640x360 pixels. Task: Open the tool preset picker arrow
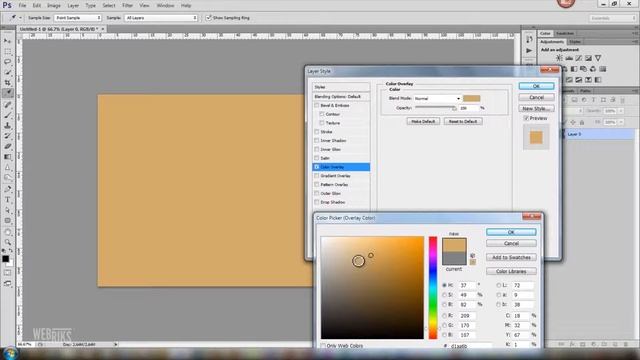(20, 18)
